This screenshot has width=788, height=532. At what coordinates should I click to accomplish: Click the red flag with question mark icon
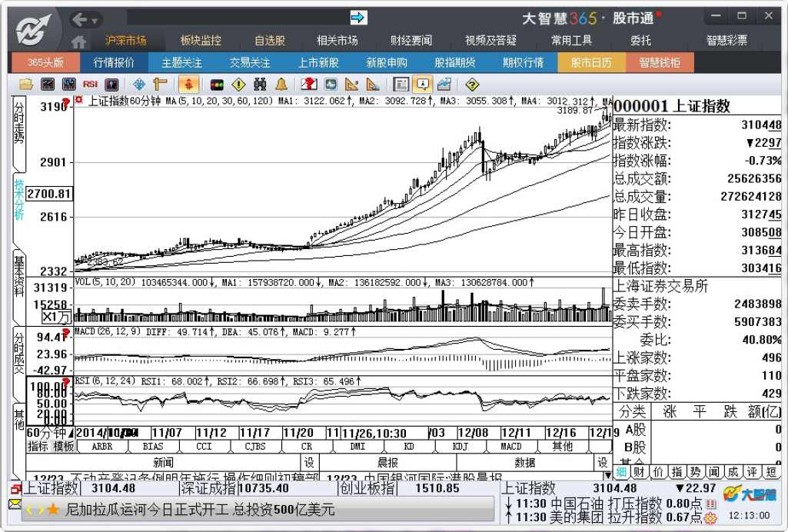308,85
